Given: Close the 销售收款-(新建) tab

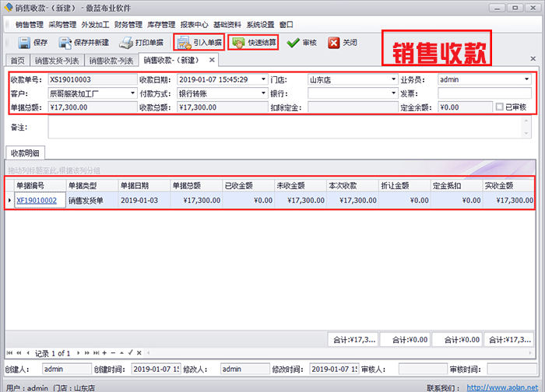Looking at the screenshot, I should (212, 60).
